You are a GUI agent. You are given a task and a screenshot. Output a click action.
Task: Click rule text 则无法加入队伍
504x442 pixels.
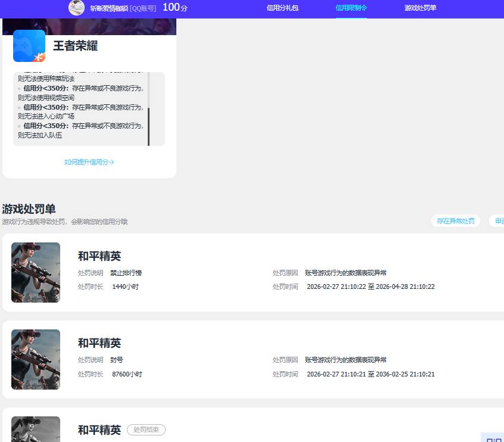click(40, 135)
